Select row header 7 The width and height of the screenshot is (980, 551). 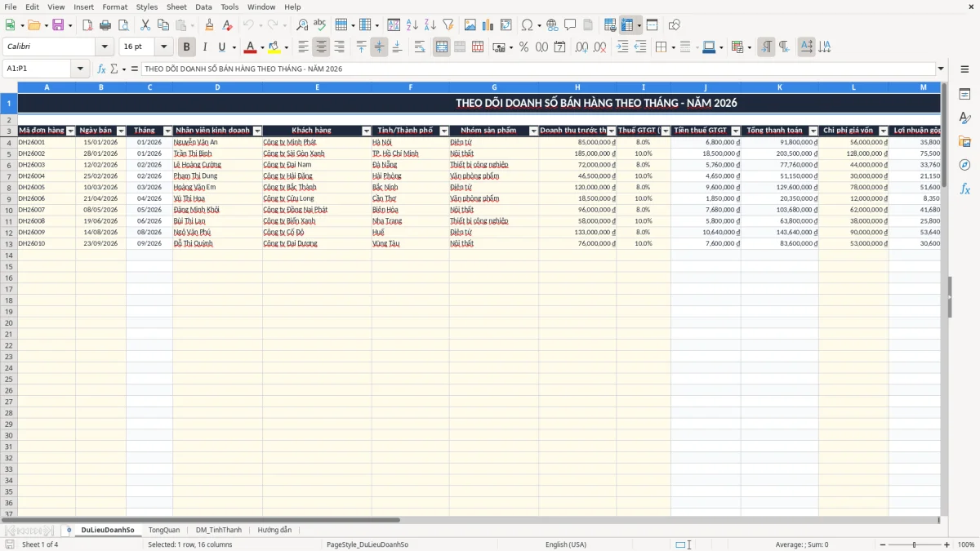pos(9,176)
